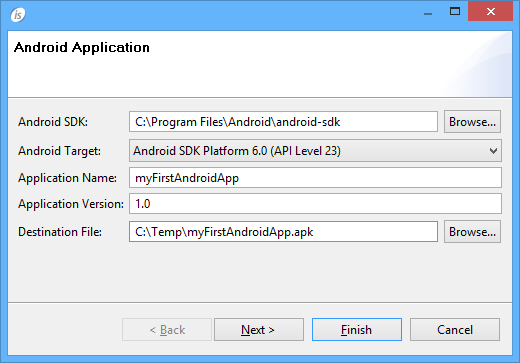Click the installer app icon in title bar
This screenshot has width=520, height=363.
pos(18,15)
